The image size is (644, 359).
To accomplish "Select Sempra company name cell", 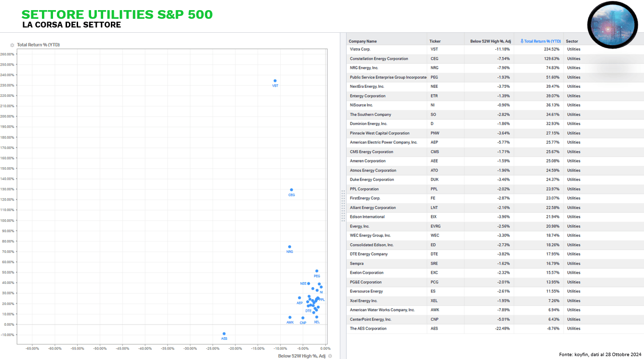I will 357,264.
